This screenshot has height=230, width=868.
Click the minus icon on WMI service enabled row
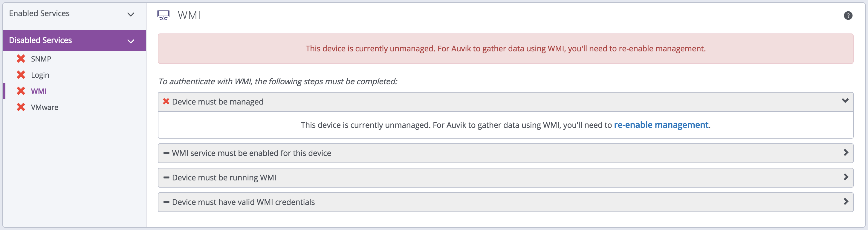point(166,153)
